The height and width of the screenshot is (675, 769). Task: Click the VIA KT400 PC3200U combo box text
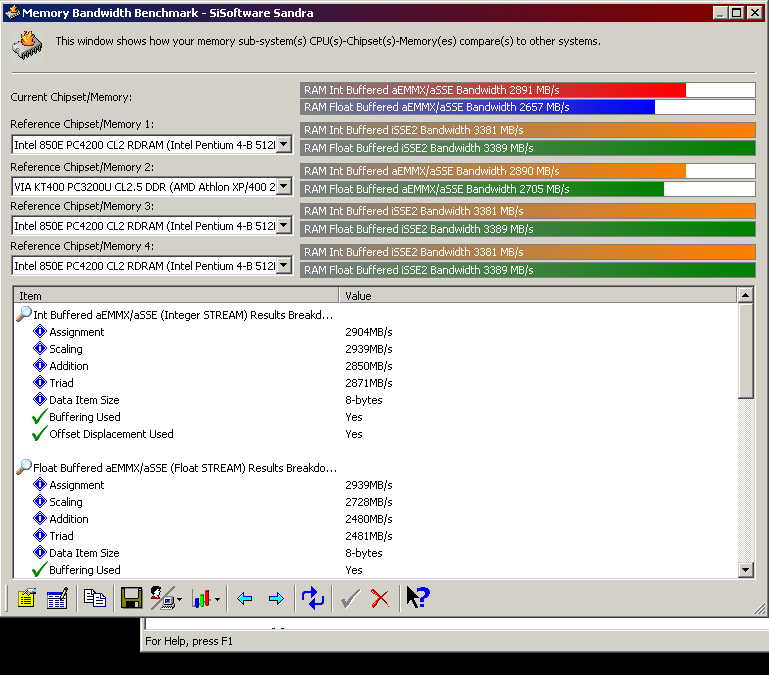[145, 187]
